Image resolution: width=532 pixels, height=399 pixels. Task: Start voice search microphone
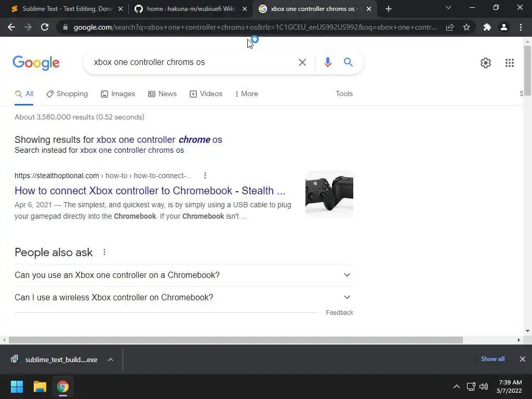coord(327,62)
